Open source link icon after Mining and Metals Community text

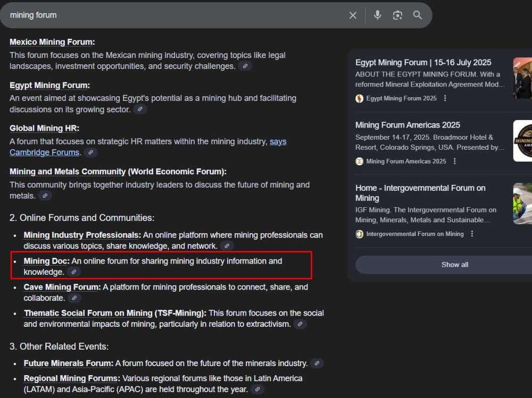point(45,196)
